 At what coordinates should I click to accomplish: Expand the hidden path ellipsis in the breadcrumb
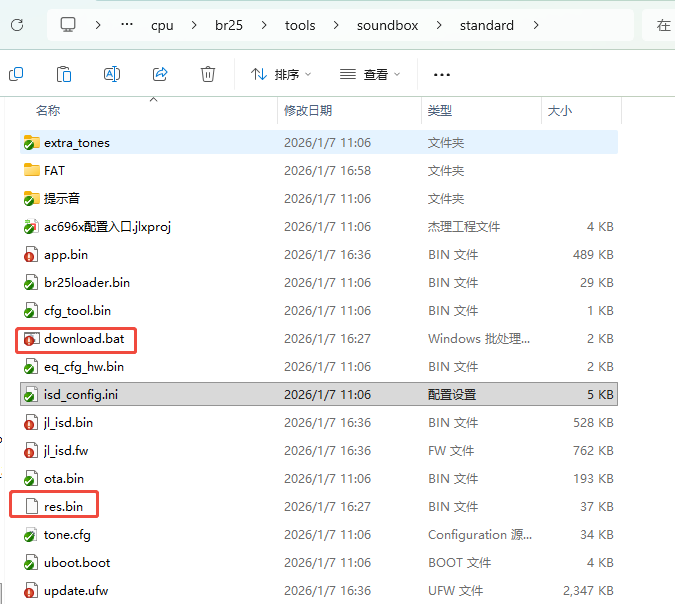click(x=127, y=25)
